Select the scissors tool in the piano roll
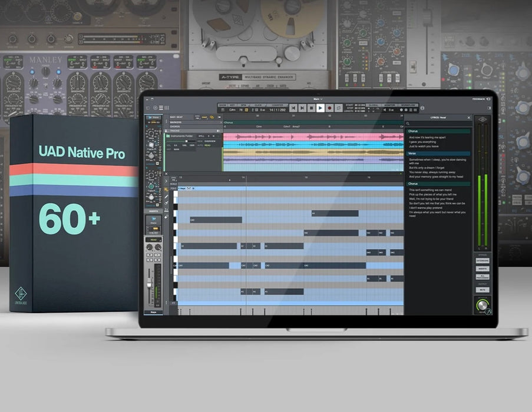 [x=167, y=203]
